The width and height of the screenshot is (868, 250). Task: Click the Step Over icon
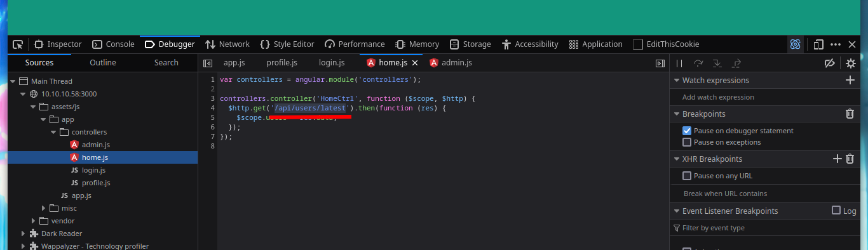pos(698,63)
